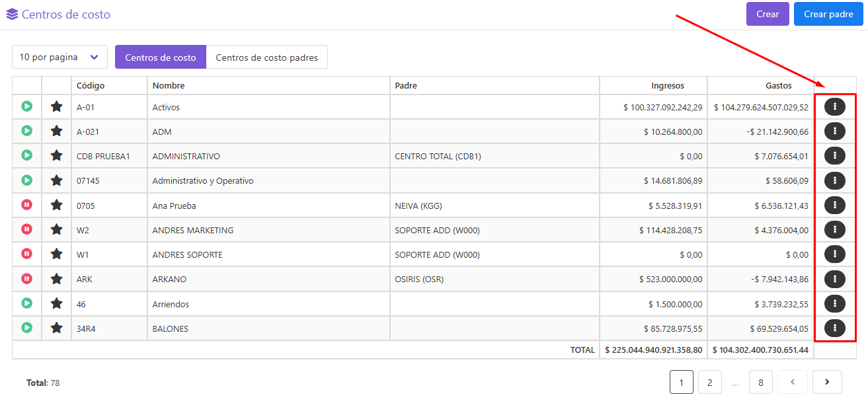Open options dropdown for ADMINISTRATIVO row
Viewport: 868px width, 417px height.
coord(835,156)
